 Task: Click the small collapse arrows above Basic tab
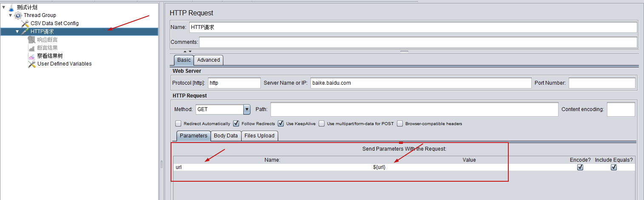[188, 51]
